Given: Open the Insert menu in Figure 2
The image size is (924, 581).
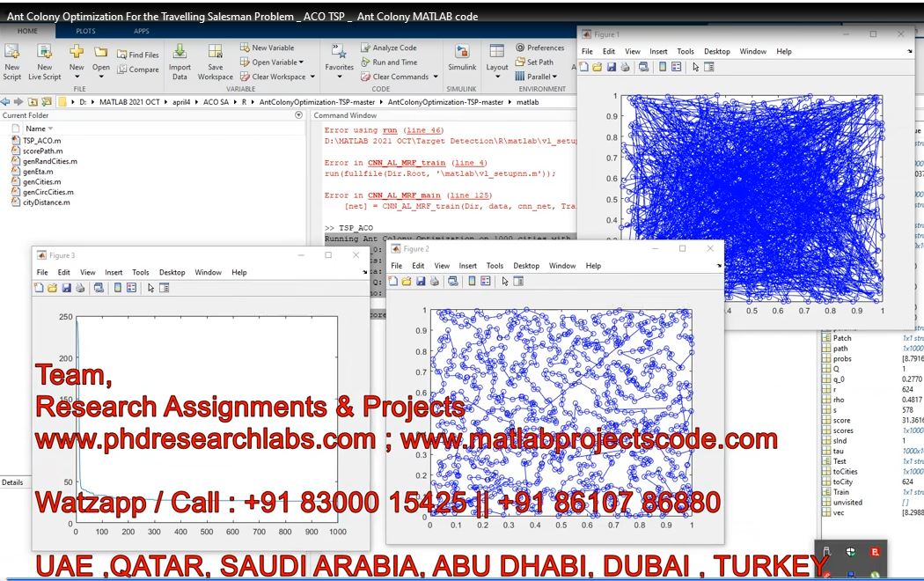Looking at the screenshot, I should [468, 266].
